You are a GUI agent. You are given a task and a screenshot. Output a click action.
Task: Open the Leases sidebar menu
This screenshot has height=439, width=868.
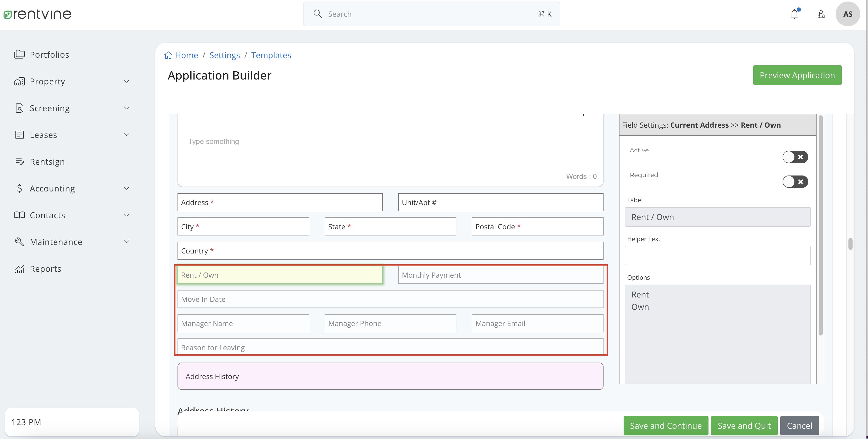tap(126, 135)
